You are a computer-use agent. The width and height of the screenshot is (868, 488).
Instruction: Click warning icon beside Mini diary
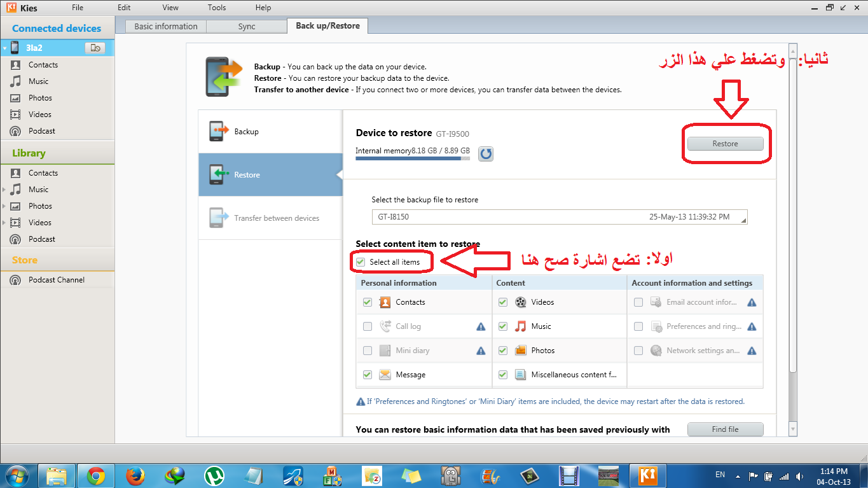(481, 351)
